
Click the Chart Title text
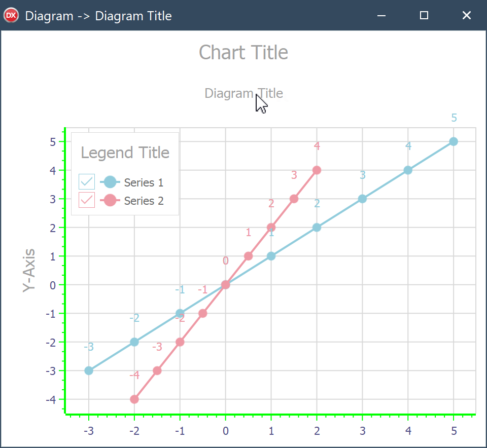(x=243, y=52)
